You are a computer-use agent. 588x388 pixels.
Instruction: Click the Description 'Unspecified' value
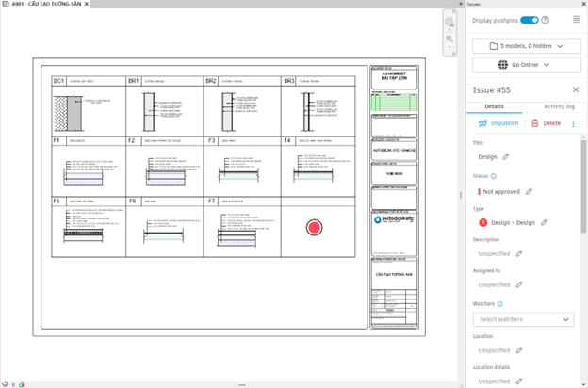tap(494, 253)
